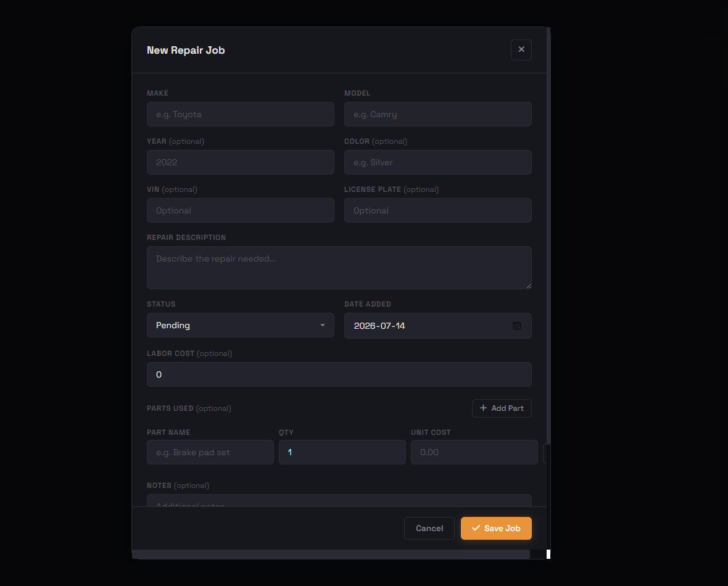The width and height of the screenshot is (728, 586).
Task: Open the calendar picker icon
Action: pos(517,326)
